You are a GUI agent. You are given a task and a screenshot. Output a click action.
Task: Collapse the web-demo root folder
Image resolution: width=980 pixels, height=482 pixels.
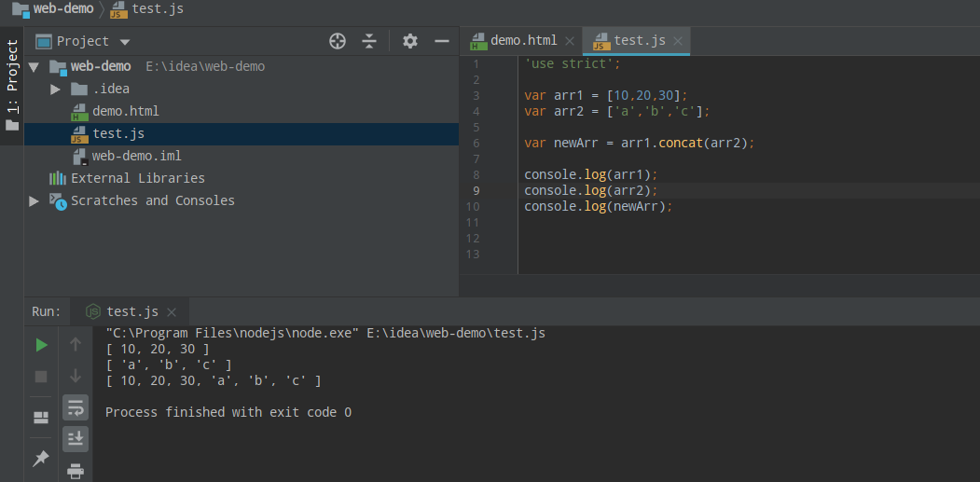(x=34, y=67)
